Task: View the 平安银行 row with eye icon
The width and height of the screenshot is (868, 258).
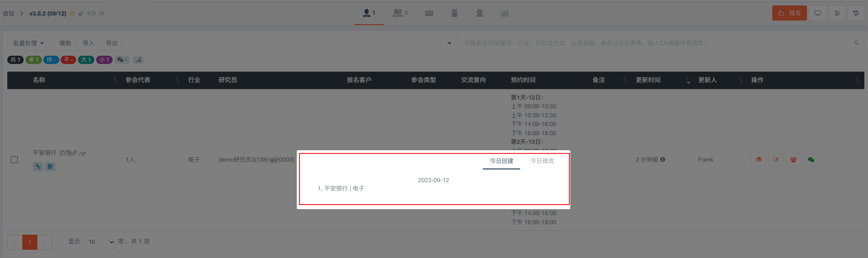Action: 759,160
